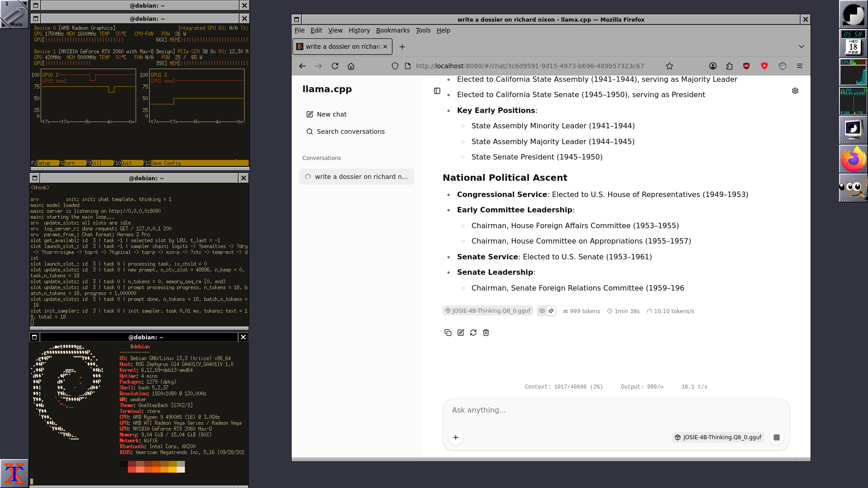Image resolution: width=868 pixels, height=488 pixels.
Task: Stop generation with the square button
Action: (776, 437)
